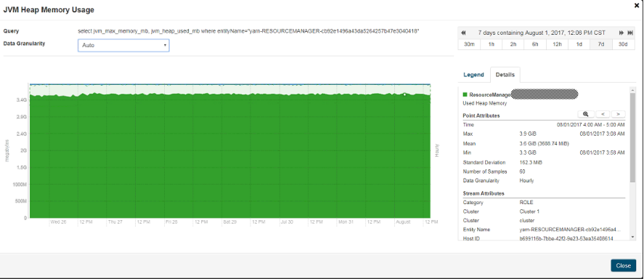Step forward with the fast-forward icon
This screenshot has height=279, width=644.
[621, 33]
